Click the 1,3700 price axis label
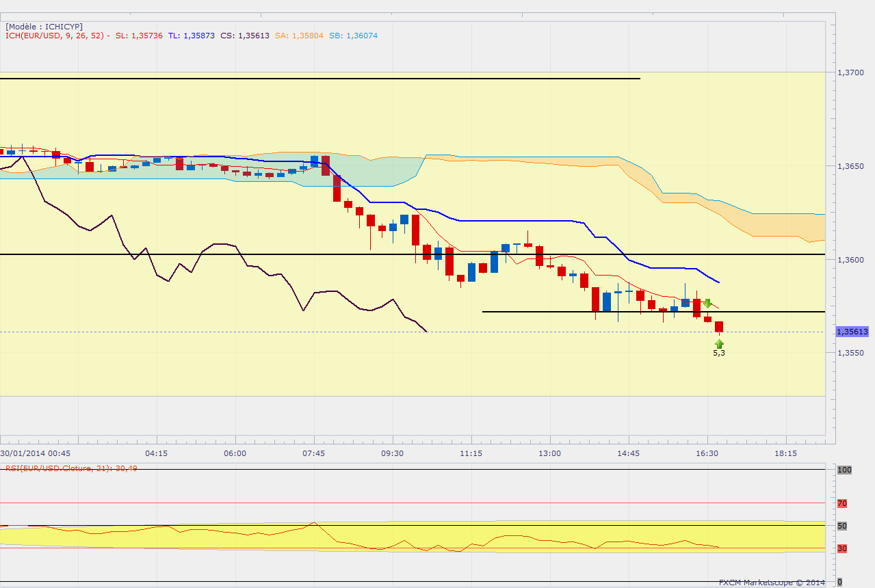 coord(851,72)
